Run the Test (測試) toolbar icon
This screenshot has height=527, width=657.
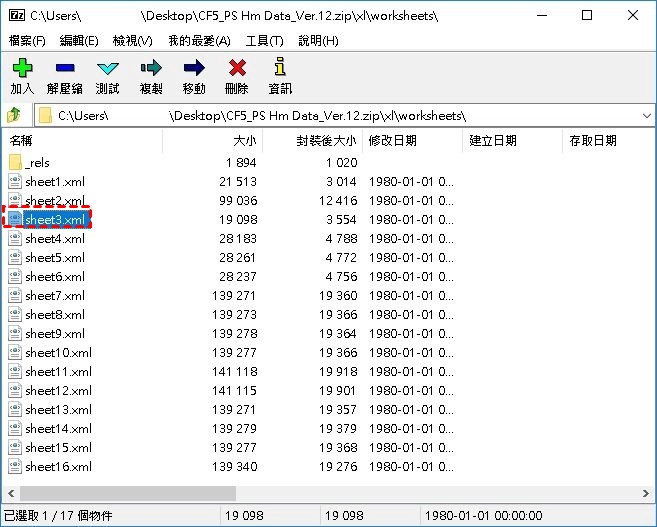(108, 68)
